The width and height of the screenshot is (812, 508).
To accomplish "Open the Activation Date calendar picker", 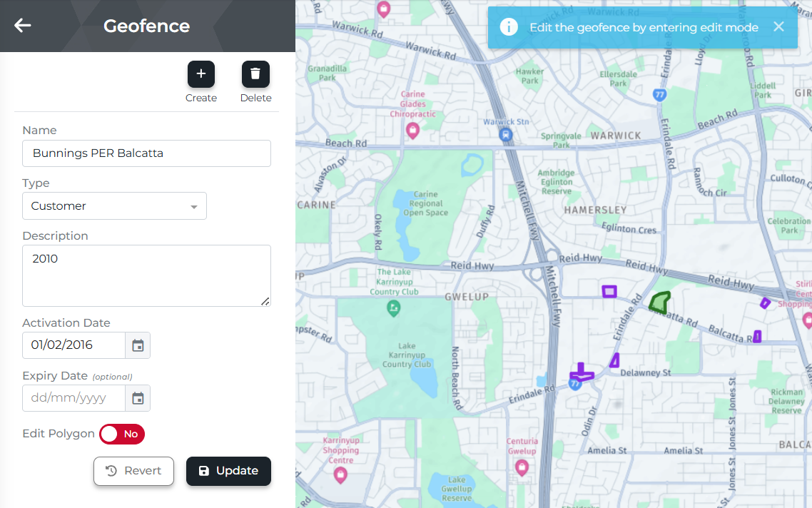I will (138, 345).
